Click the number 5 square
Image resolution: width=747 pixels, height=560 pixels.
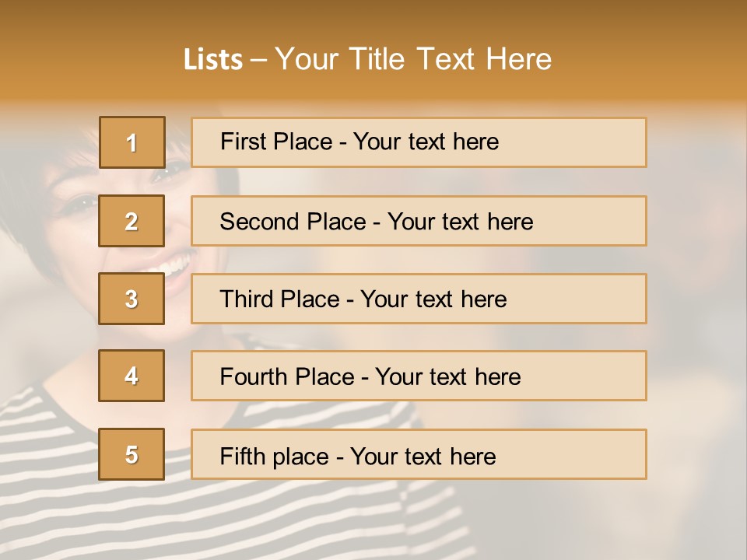[x=132, y=454]
